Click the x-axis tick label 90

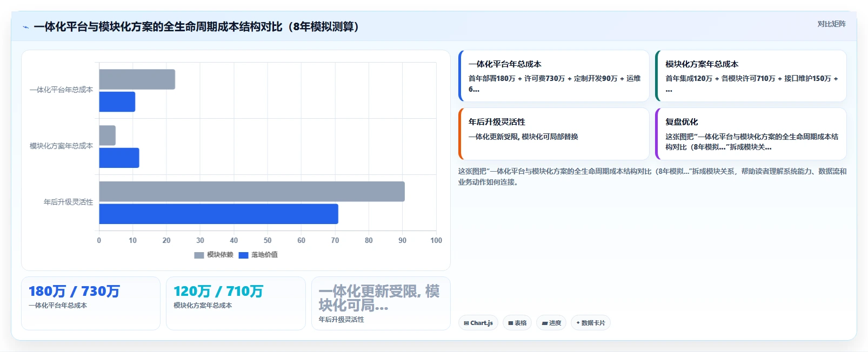coord(402,241)
